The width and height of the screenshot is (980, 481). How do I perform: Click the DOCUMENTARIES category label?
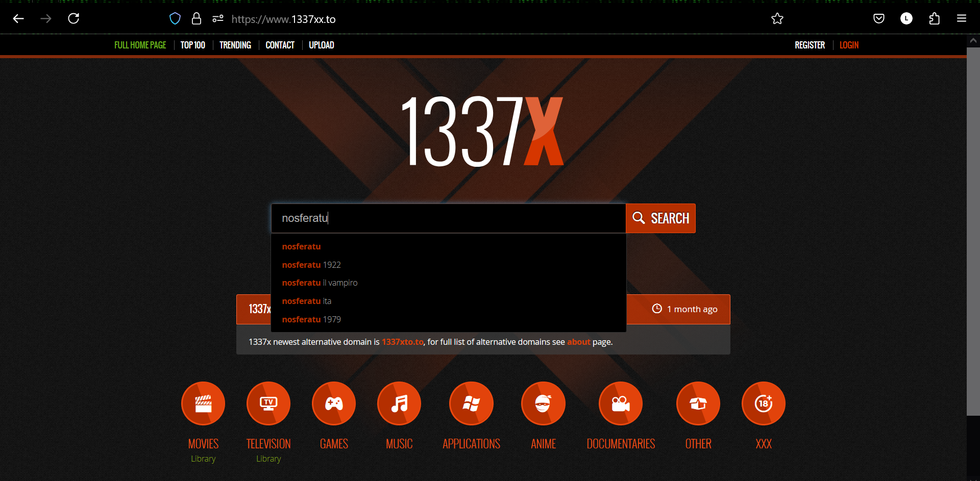click(621, 444)
